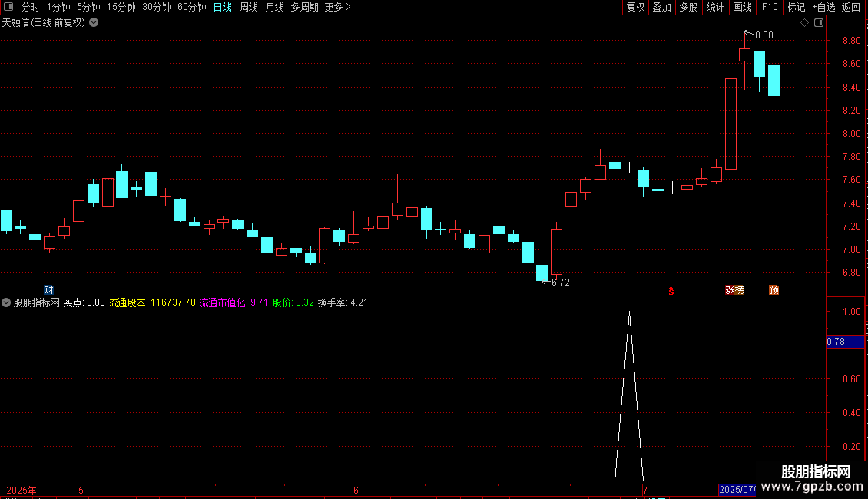Click the panel layout icon at top-left

click(x=8, y=7)
